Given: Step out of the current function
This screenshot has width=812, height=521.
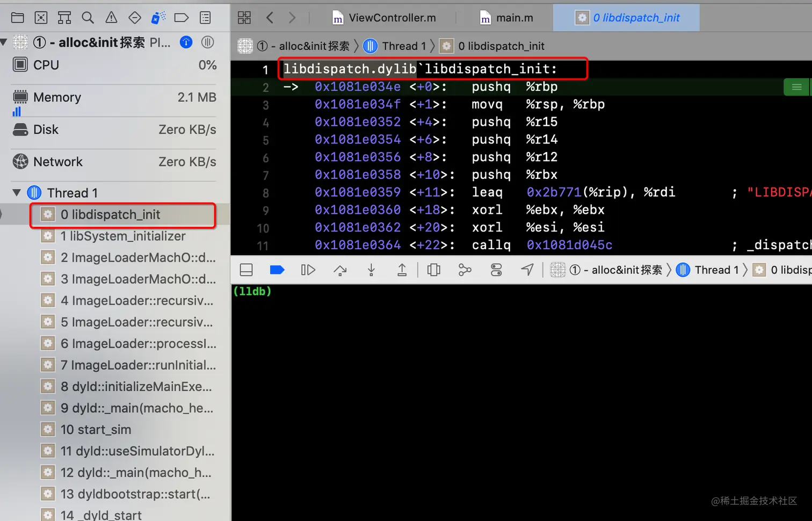Looking at the screenshot, I should point(402,270).
